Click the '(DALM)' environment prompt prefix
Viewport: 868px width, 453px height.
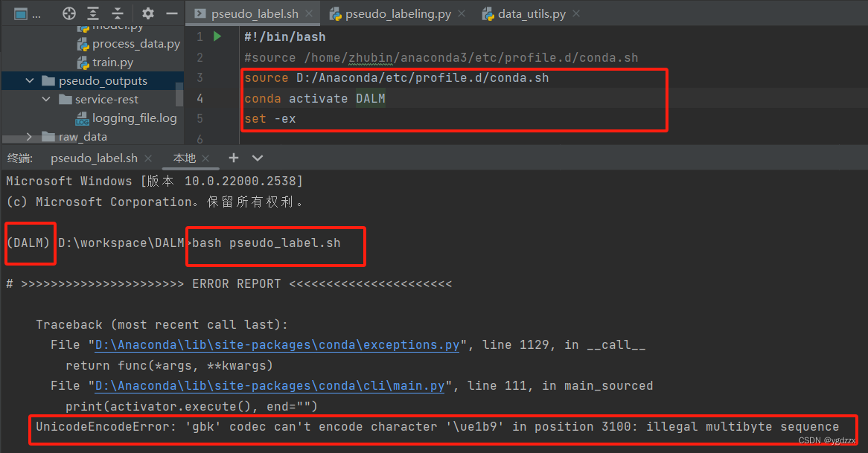click(28, 243)
